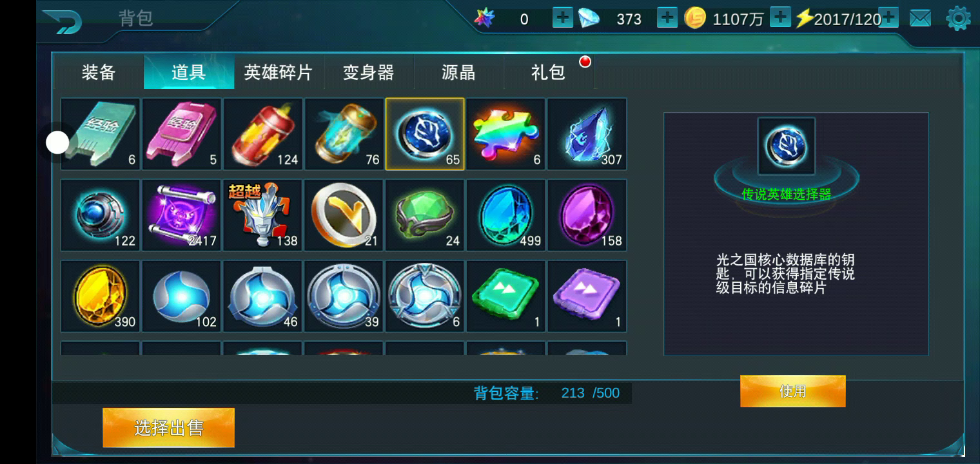Select the pink 经验 card item

pyautogui.click(x=182, y=134)
